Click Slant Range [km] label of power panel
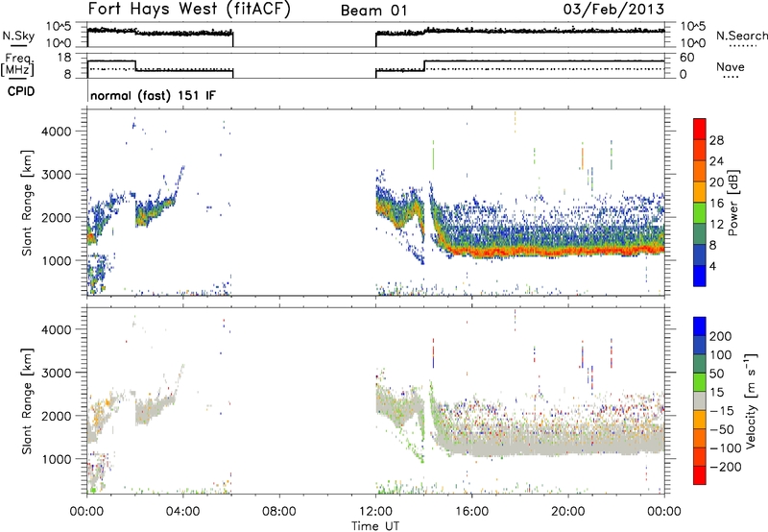768x532 pixels. point(27,203)
